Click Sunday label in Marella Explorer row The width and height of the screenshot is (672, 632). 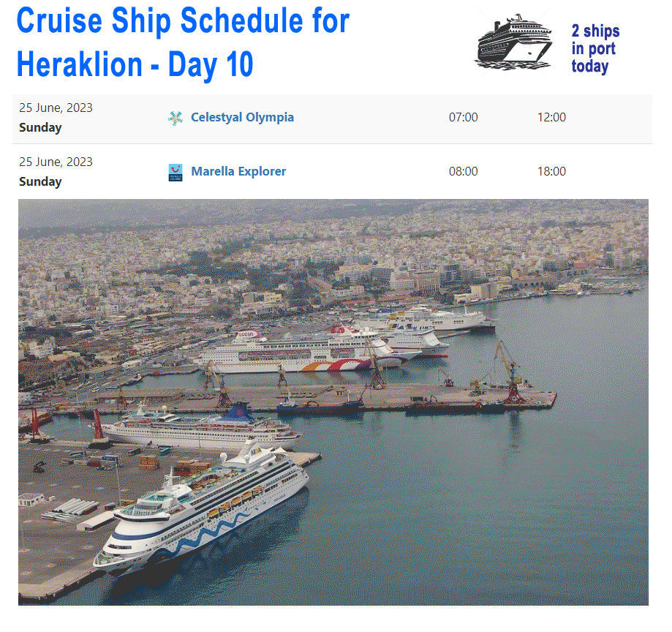coord(40,181)
